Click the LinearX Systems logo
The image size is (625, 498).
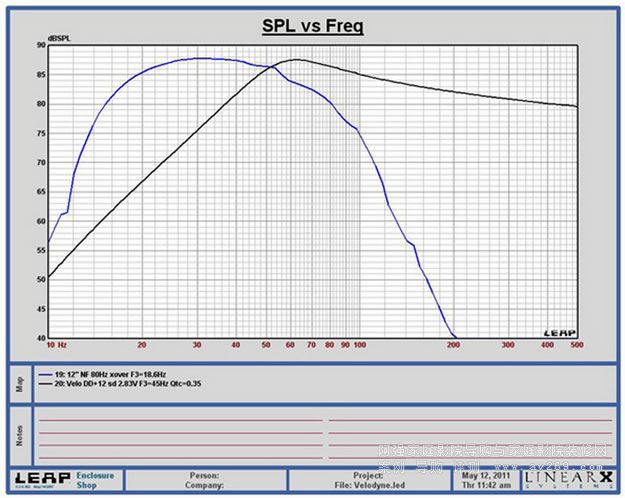[x=566, y=480]
